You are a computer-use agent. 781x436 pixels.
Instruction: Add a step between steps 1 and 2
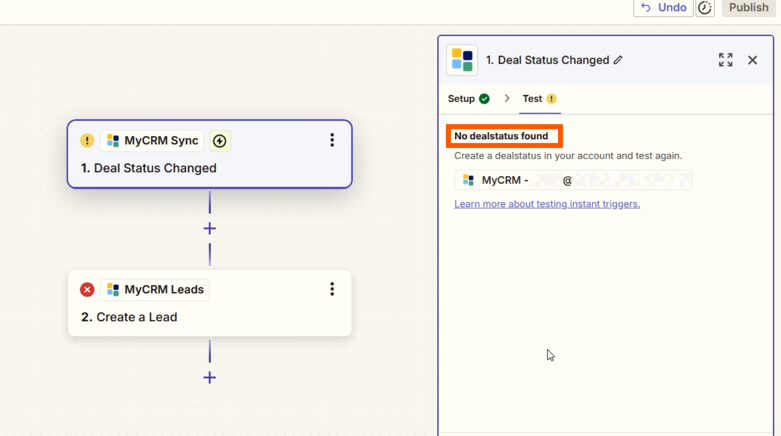(210, 229)
